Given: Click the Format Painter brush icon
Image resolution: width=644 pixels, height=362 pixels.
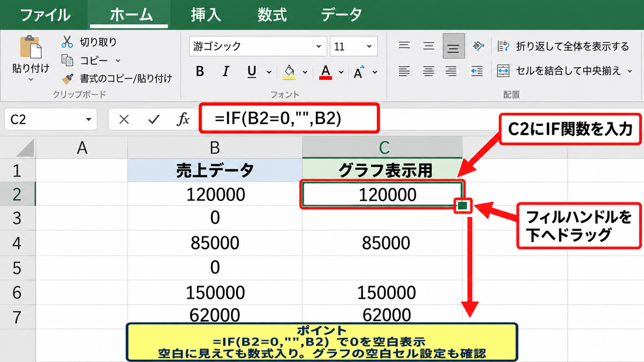Looking at the screenshot, I should pos(67,78).
